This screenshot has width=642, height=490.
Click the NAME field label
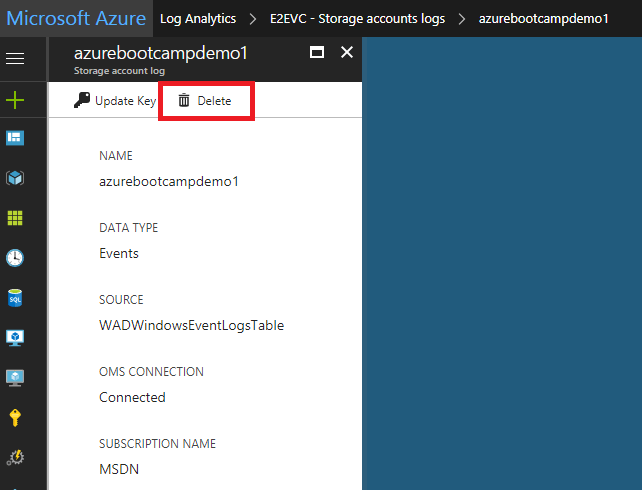coord(116,156)
